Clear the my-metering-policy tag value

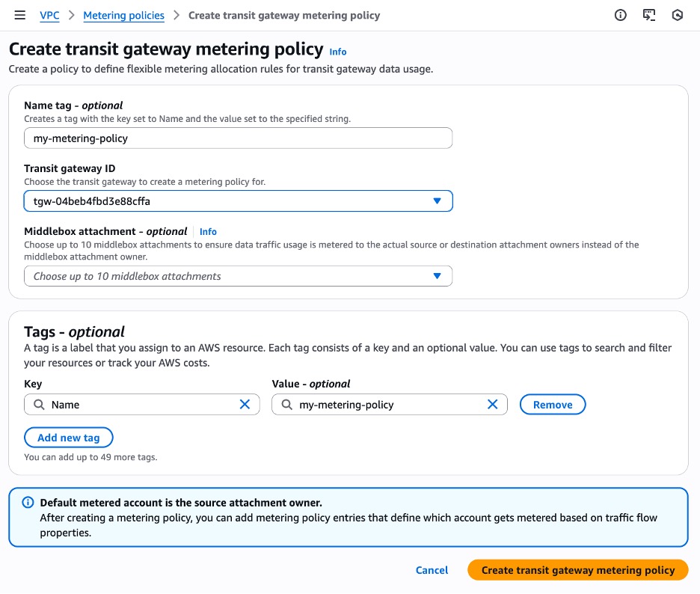tap(492, 405)
